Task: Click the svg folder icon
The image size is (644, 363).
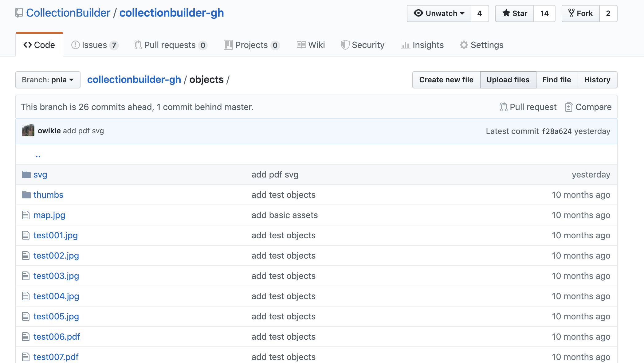Action: (x=26, y=174)
